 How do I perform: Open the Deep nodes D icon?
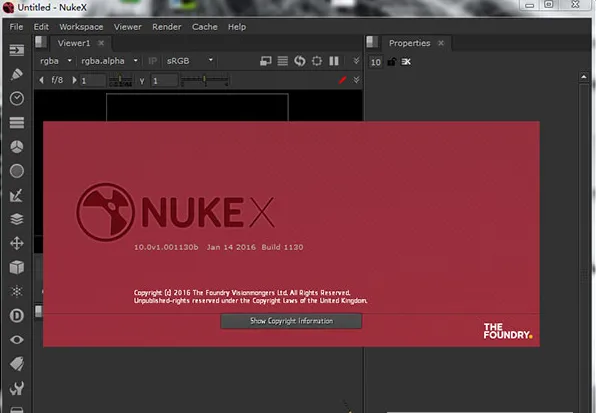(x=17, y=316)
